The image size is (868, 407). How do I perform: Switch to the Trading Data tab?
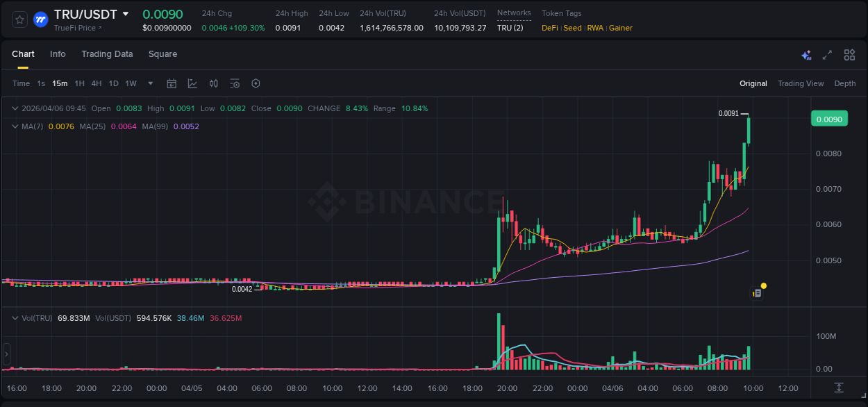pyautogui.click(x=107, y=53)
